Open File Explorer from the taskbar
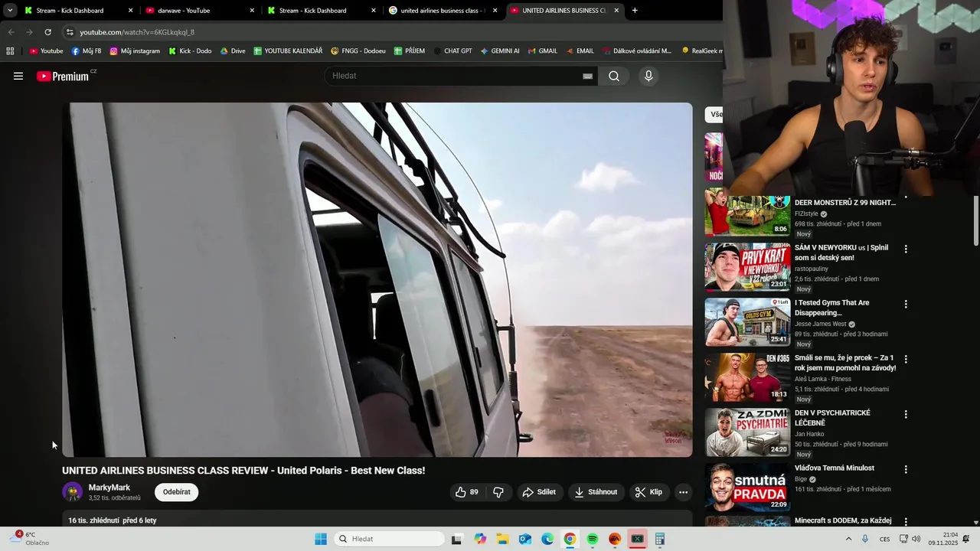The height and width of the screenshot is (551, 980). click(x=502, y=539)
